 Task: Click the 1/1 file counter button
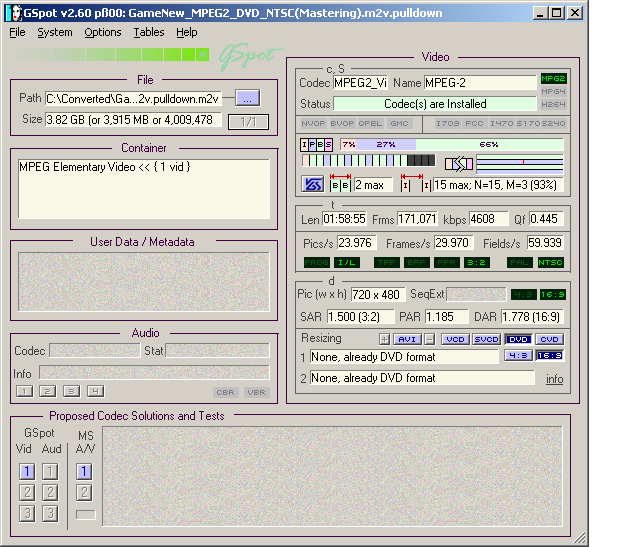point(248,122)
